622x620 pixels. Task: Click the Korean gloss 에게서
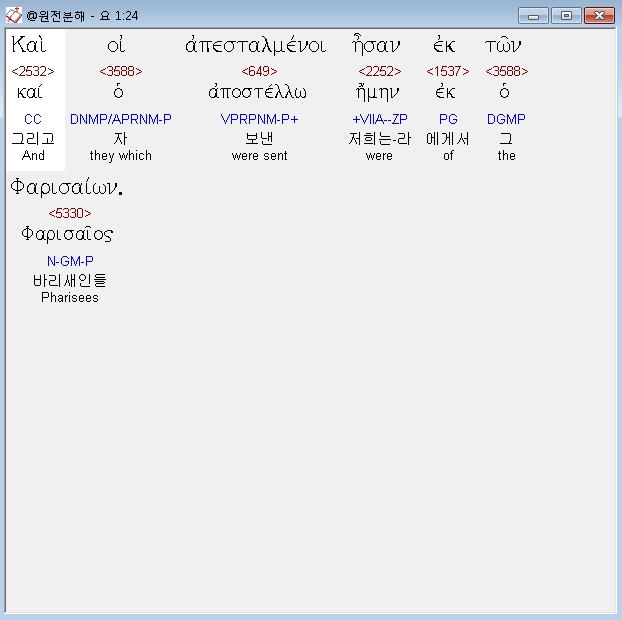(x=448, y=139)
